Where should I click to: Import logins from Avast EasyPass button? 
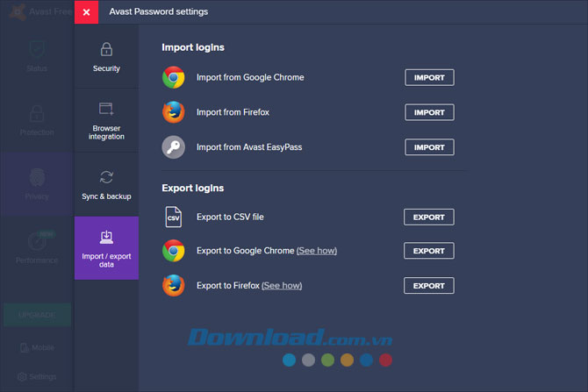[x=429, y=147]
